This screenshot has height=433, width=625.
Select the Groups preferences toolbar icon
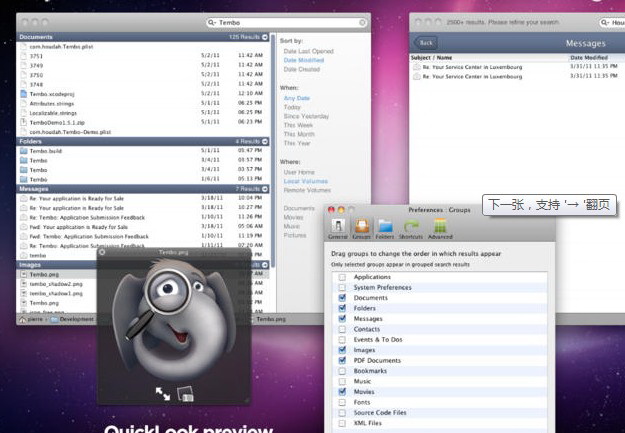click(362, 228)
